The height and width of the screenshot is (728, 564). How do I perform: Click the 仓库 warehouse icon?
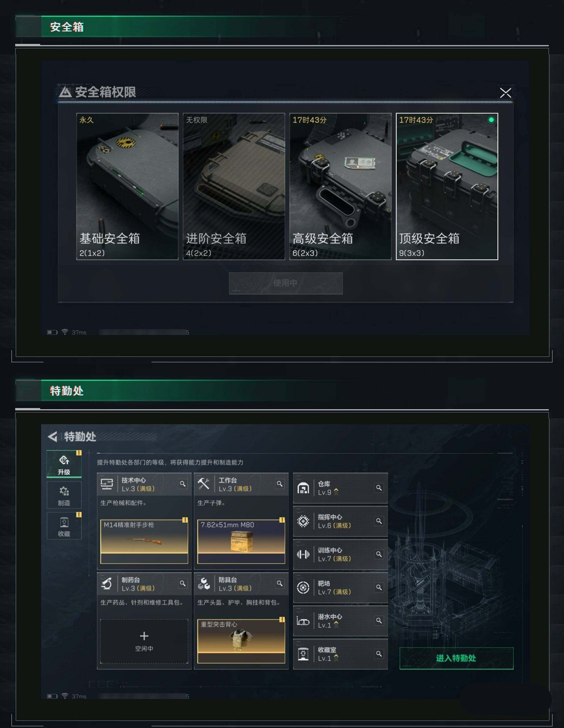[303, 488]
